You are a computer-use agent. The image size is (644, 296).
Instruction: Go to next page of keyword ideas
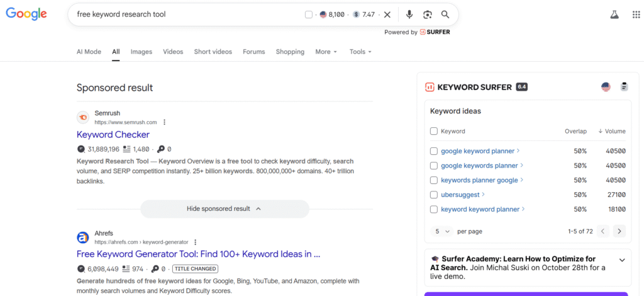click(619, 231)
